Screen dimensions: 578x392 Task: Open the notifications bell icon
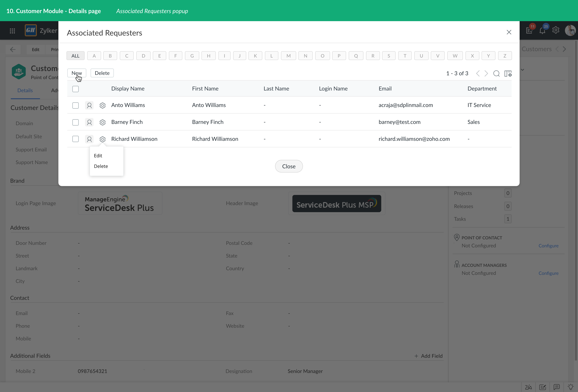click(x=543, y=30)
